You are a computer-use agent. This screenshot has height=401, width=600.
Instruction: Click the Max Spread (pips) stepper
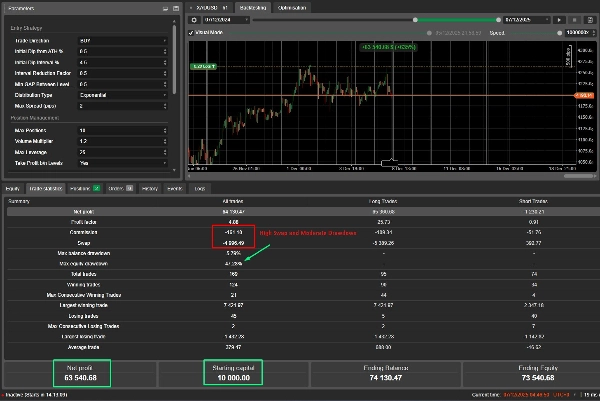(165, 106)
